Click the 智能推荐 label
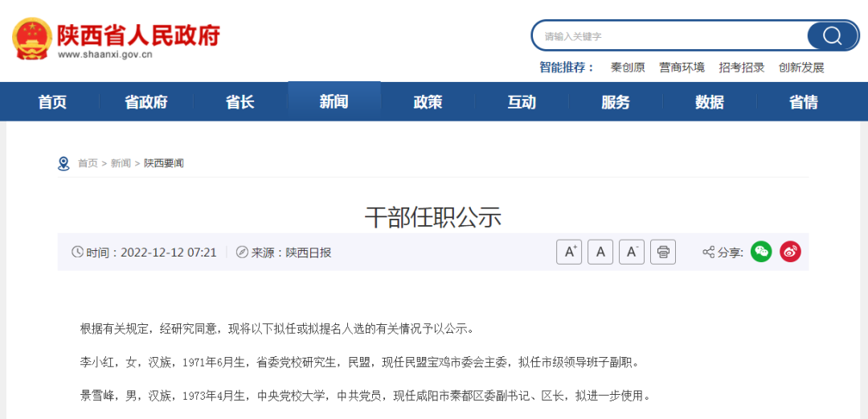The height and width of the screenshot is (419, 868). pyautogui.click(x=567, y=68)
